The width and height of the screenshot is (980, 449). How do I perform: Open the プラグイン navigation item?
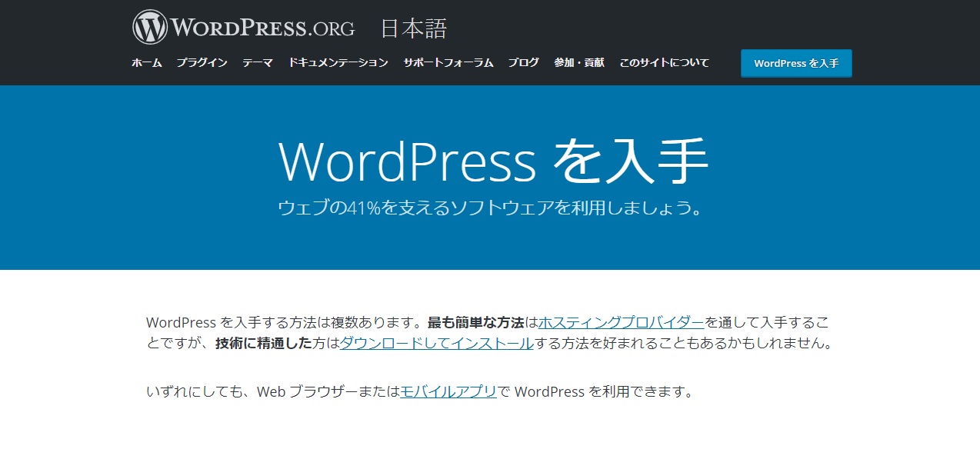[x=203, y=63]
